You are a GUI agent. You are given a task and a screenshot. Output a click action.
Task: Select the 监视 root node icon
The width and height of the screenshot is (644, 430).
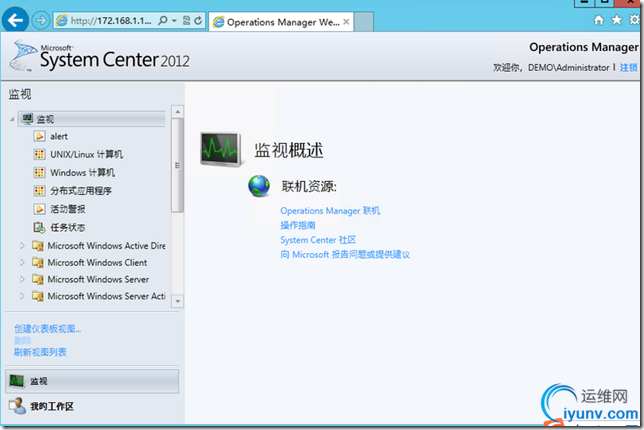coord(28,119)
